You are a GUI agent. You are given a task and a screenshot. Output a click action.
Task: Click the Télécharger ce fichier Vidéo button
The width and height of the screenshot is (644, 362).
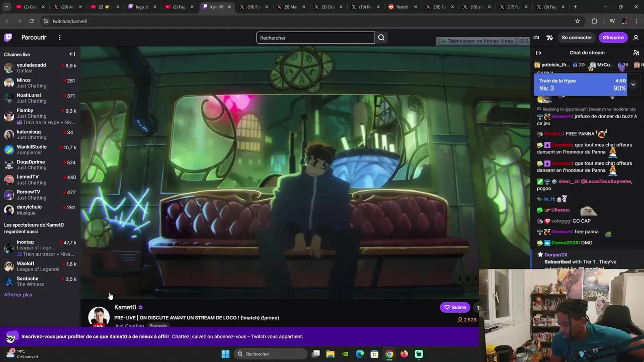[x=478, y=41]
